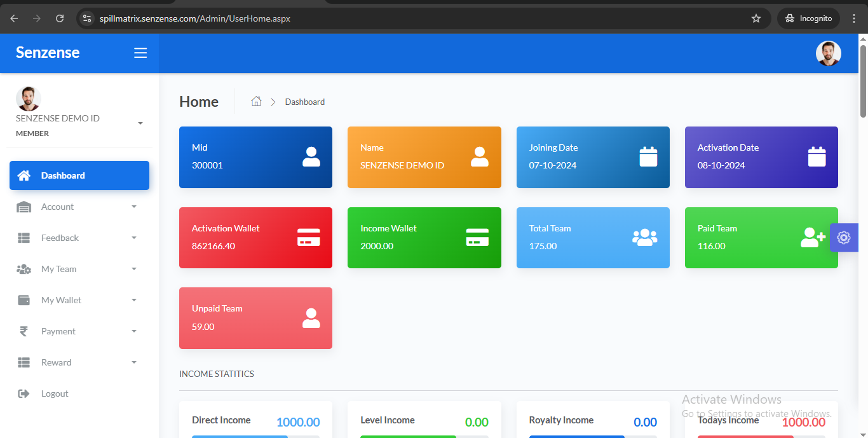Click the group icon on Total Team card
The image size is (868, 438).
point(645,237)
